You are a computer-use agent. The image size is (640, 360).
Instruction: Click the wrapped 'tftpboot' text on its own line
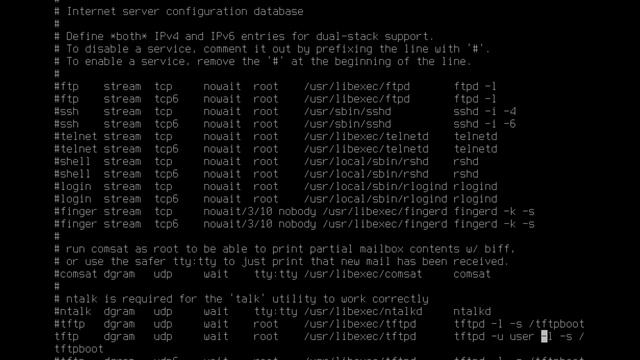tap(79, 349)
